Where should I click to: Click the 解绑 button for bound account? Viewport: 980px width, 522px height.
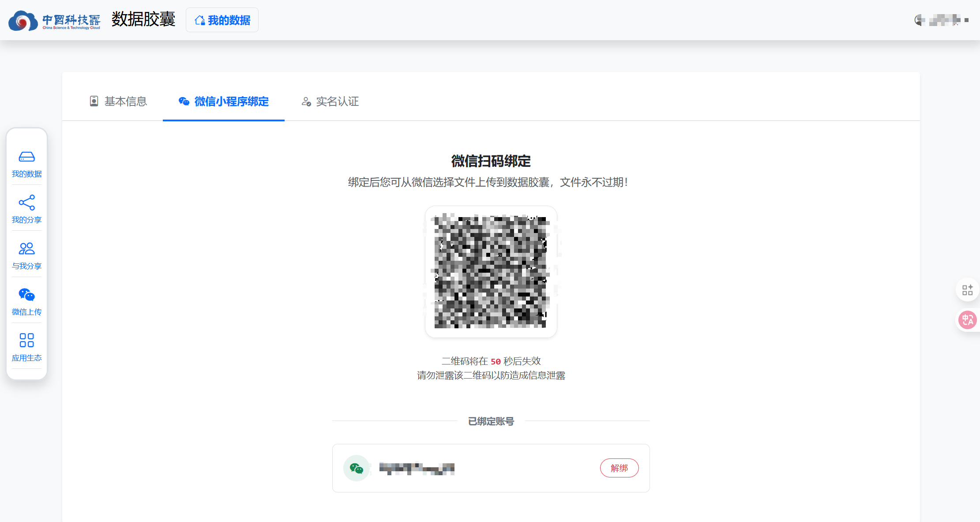click(x=619, y=468)
